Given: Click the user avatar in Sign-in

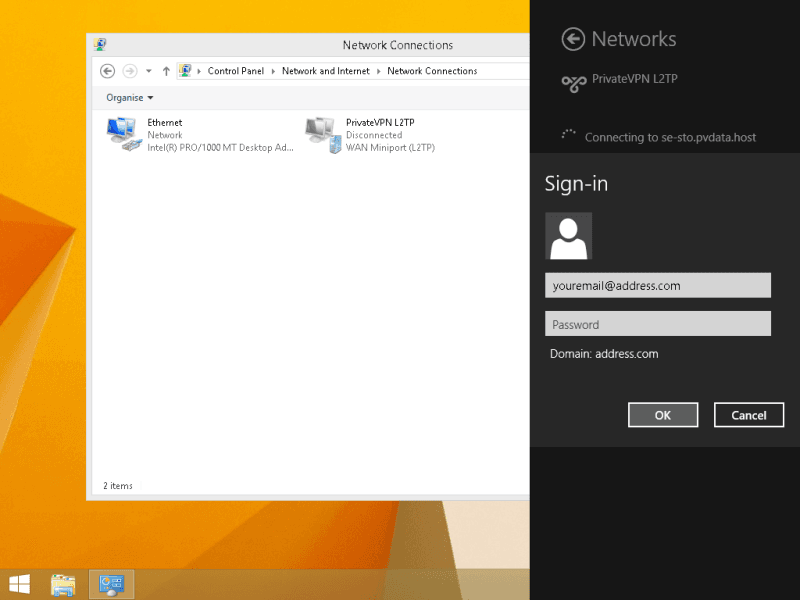Looking at the screenshot, I should (x=568, y=236).
